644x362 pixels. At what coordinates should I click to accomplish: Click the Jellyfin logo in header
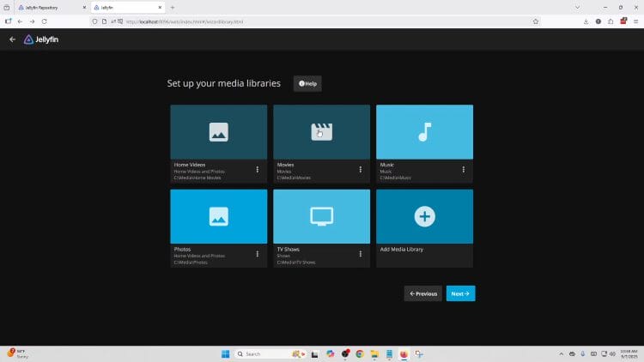click(x=41, y=39)
